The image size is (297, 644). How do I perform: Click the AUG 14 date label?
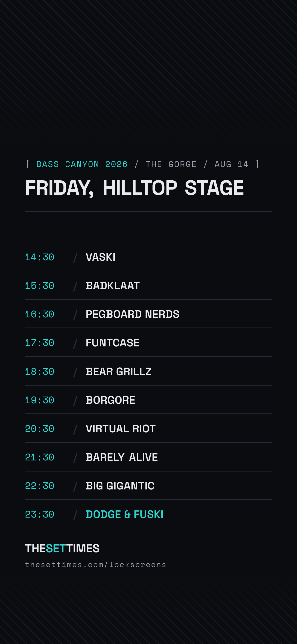point(232,164)
